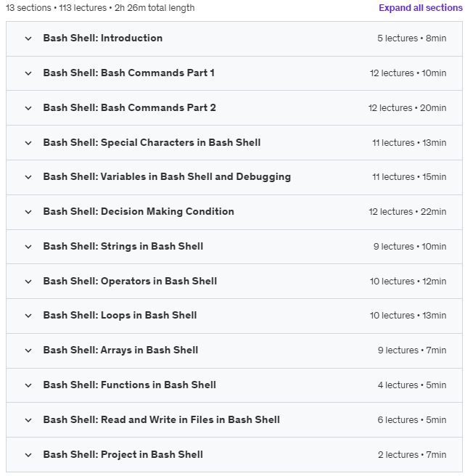Open Read and Write in Files section title
This screenshot has width=465, height=476.
click(162, 420)
